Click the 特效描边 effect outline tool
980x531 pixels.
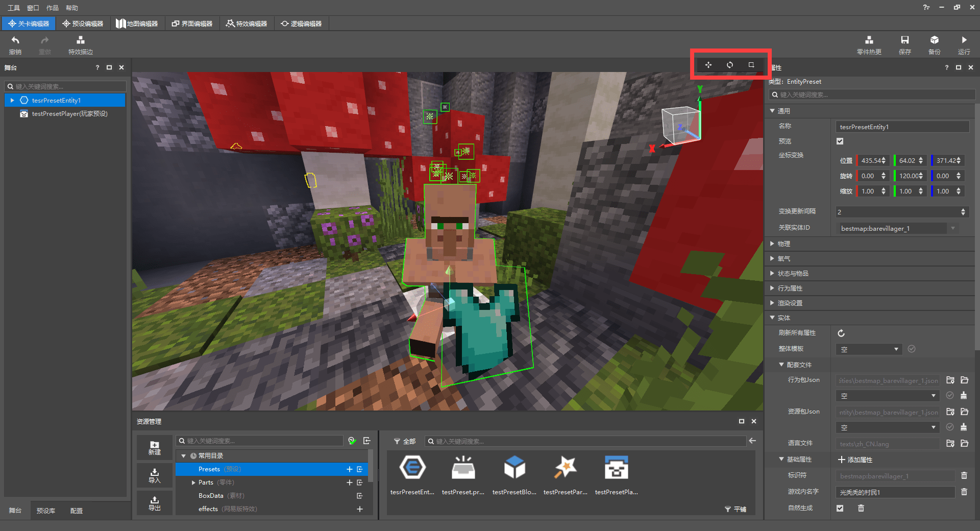81,45
